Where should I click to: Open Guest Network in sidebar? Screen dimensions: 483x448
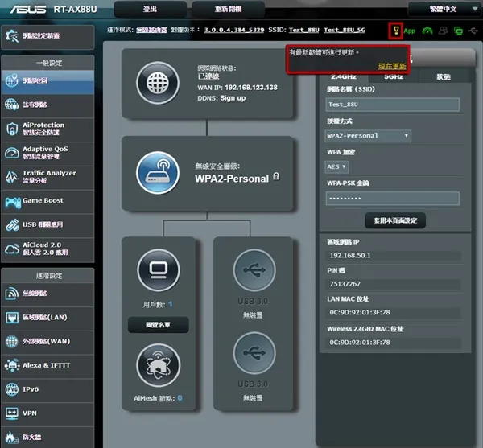coord(47,105)
